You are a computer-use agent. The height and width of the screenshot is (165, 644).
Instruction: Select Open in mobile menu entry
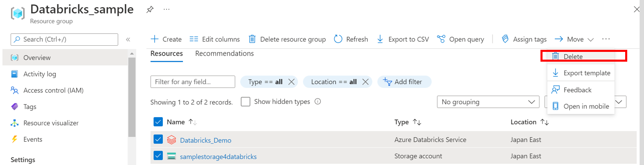581,106
